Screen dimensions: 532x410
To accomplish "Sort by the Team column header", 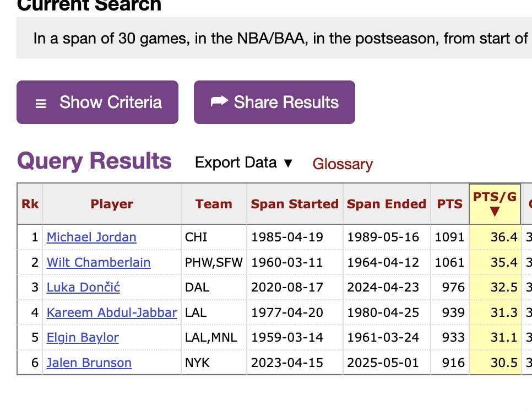I will pyautogui.click(x=214, y=204).
